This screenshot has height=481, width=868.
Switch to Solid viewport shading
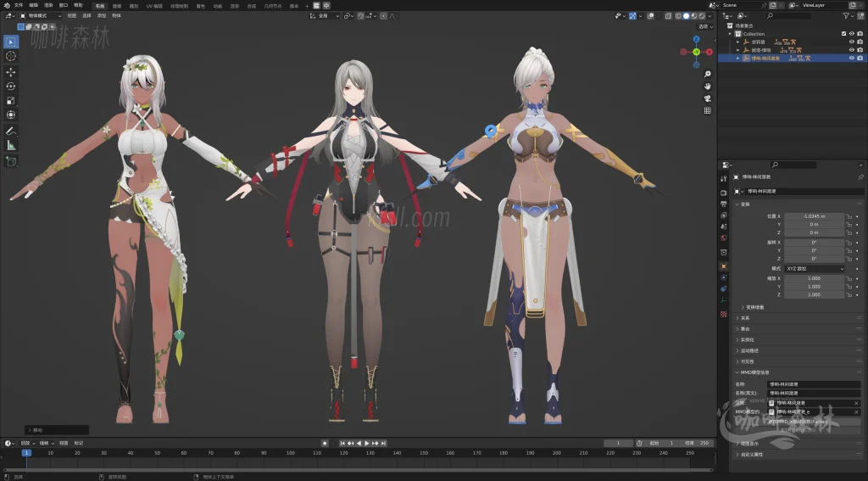click(x=687, y=16)
